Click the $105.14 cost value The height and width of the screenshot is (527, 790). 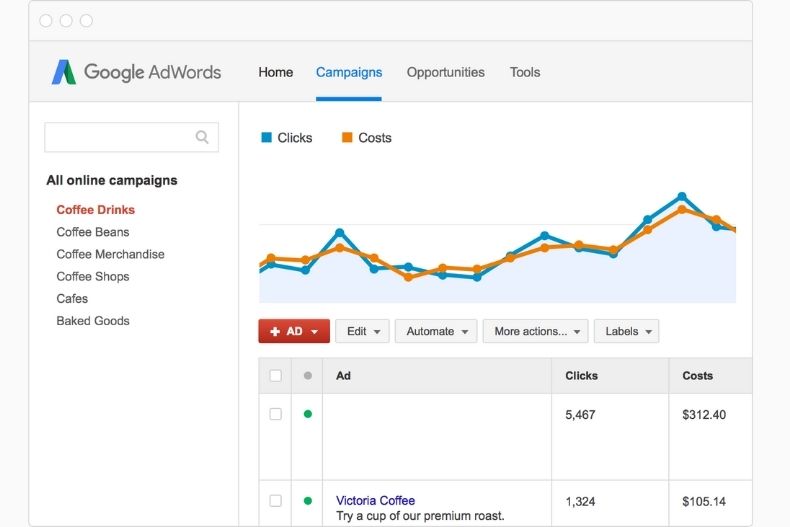click(x=704, y=501)
